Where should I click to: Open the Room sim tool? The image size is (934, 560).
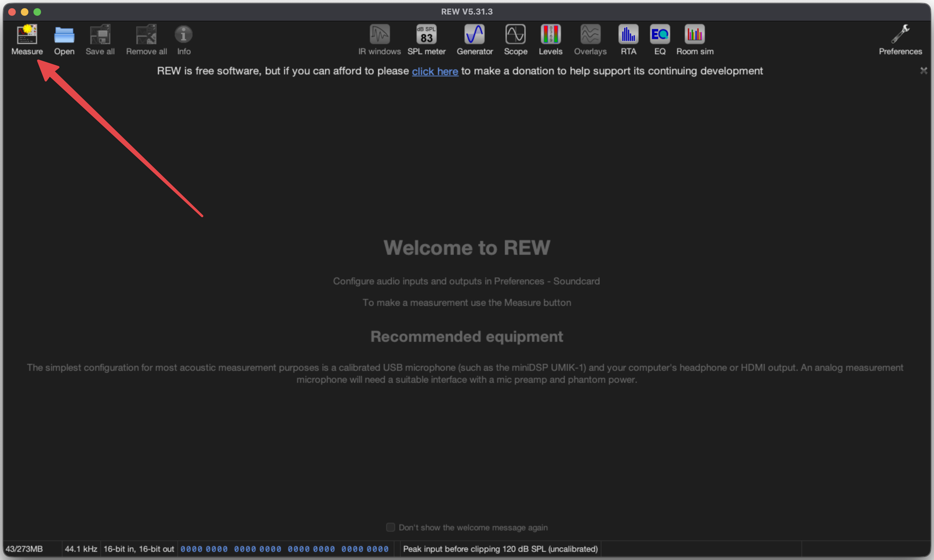click(x=695, y=40)
